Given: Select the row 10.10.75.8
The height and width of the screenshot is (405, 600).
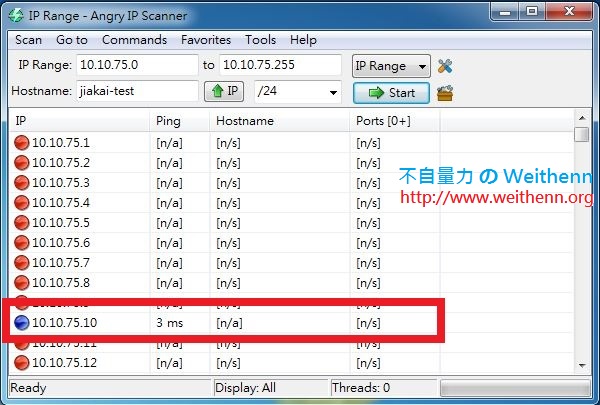Looking at the screenshot, I should click(x=292, y=283).
